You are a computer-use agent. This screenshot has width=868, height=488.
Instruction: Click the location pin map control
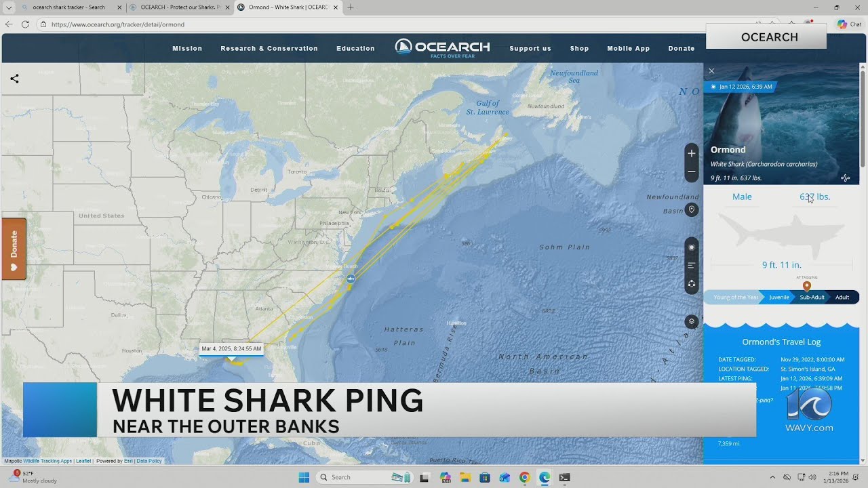click(x=692, y=209)
